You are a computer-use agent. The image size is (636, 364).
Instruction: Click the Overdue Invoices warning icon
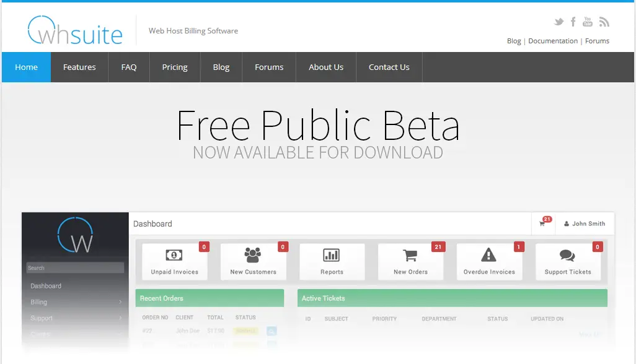pos(488,254)
